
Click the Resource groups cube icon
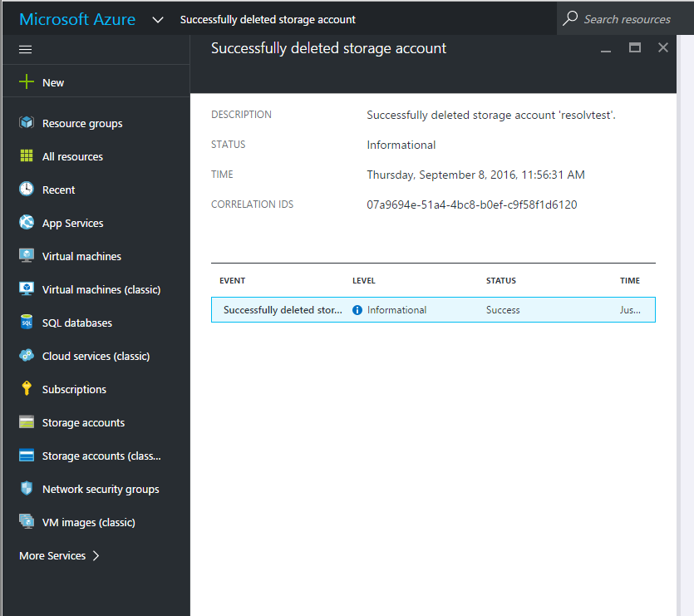[27, 122]
